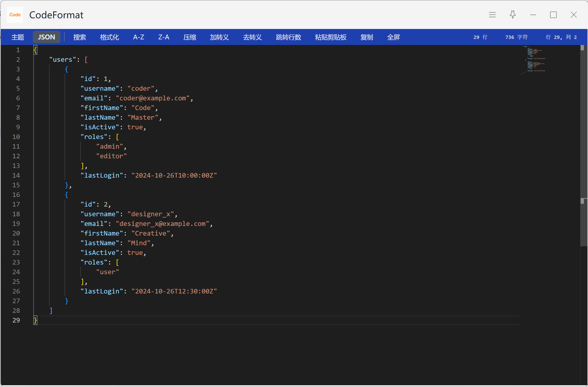This screenshot has height=387, width=588.
Task: Click 复制 to copy content
Action: pos(367,37)
